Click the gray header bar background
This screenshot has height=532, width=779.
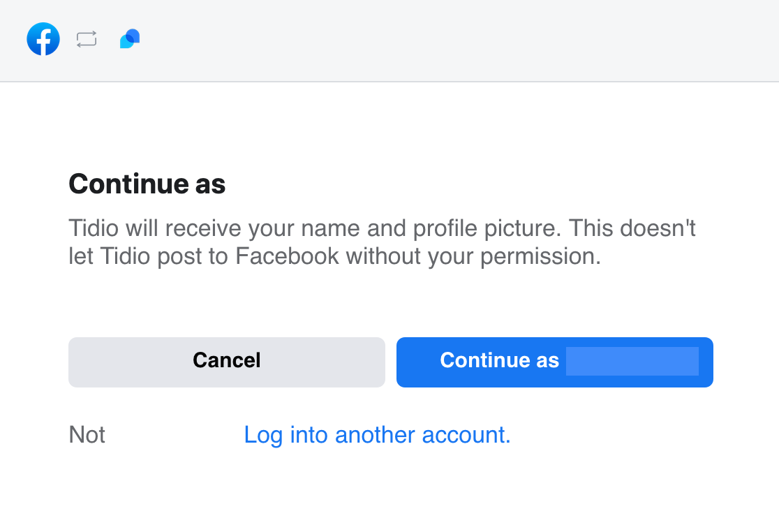pos(447,40)
